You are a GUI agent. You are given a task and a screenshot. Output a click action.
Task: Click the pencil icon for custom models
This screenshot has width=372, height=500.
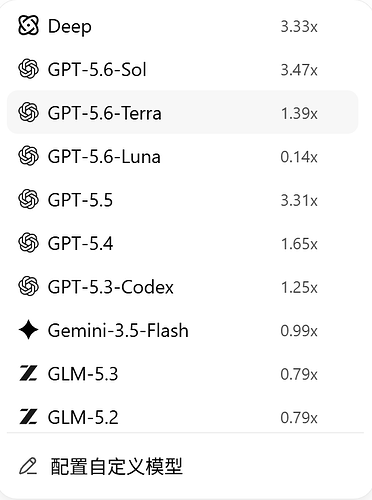pos(28,466)
